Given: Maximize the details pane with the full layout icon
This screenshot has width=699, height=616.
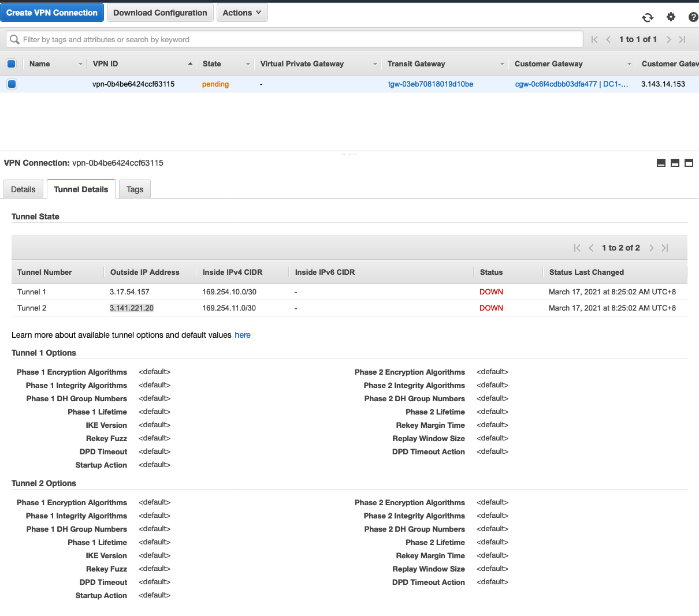Looking at the screenshot, I should [x=689, y=163].
